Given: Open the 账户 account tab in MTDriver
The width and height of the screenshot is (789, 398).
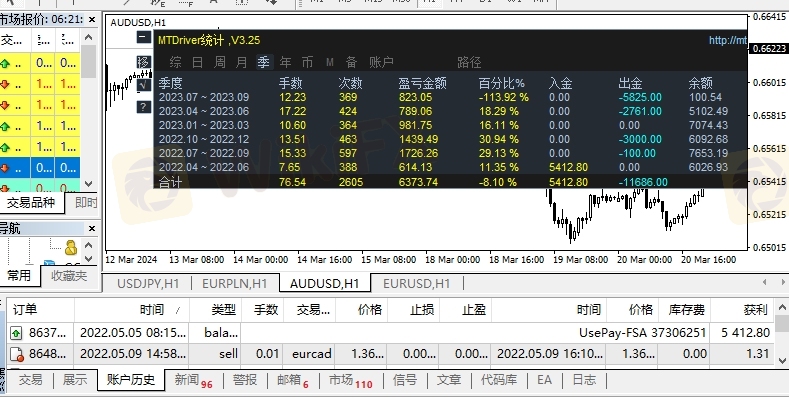Looking at the screenshot, I should coord(381,62).
